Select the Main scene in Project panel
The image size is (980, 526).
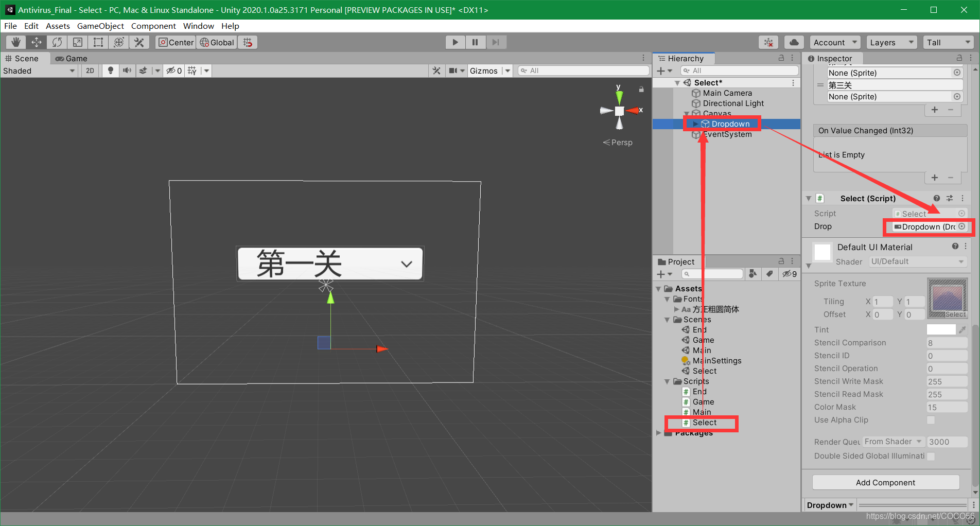tap(701, 350)
